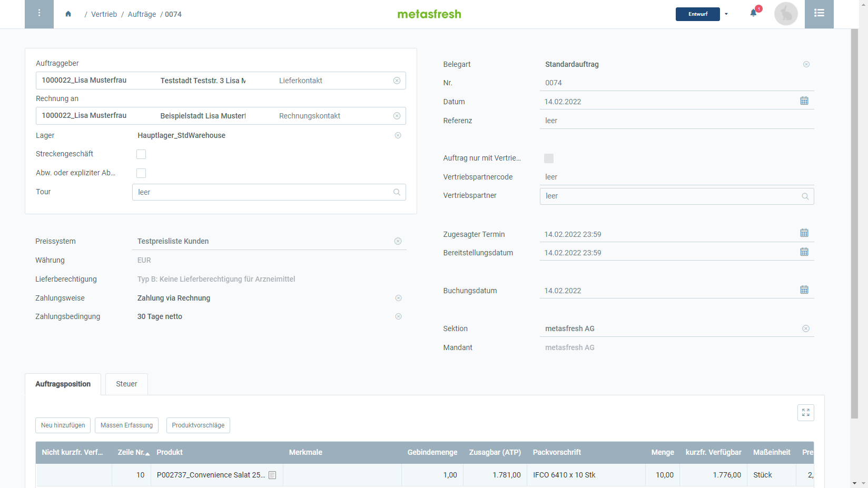The image size is (868, 488).
Task: Open calendar picker for Datum field
Action: click(x=804, y=101)
